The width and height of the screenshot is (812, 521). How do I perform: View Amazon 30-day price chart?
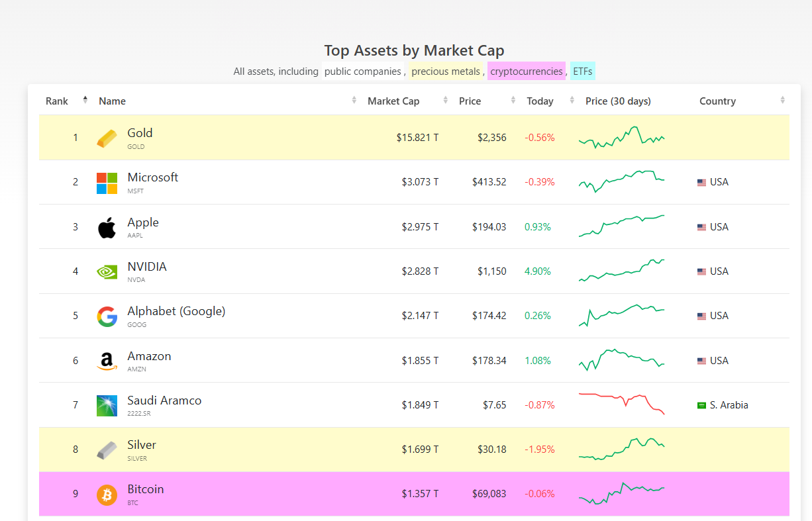621,359
